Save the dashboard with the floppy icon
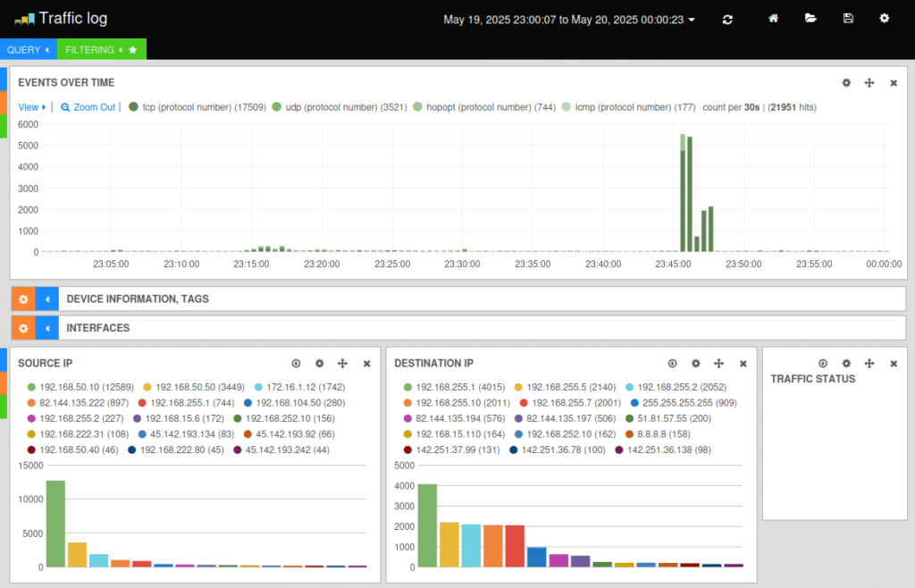Viewport: 915px width, 588px height. coord(848,19)
